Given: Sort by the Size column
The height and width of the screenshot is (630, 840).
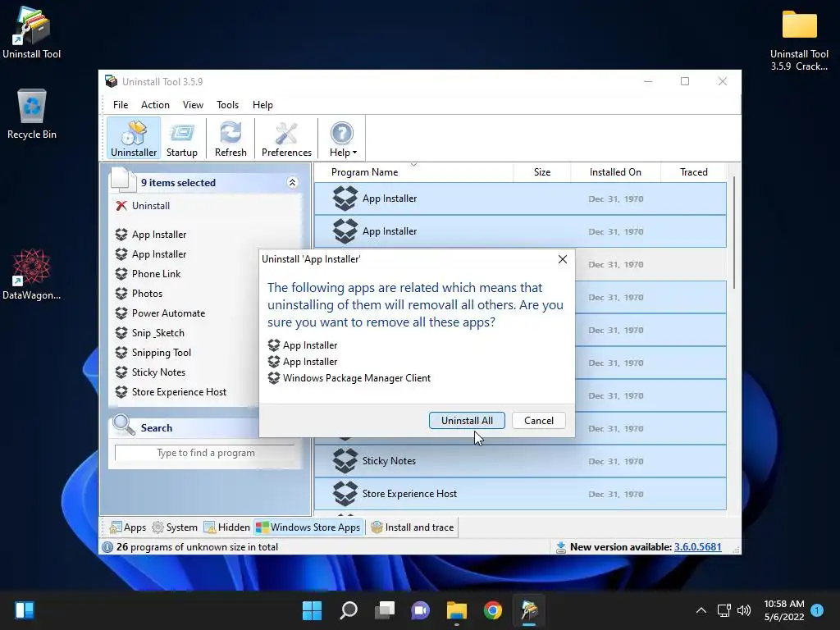Looking at the screenshot, I should [541, 172].
